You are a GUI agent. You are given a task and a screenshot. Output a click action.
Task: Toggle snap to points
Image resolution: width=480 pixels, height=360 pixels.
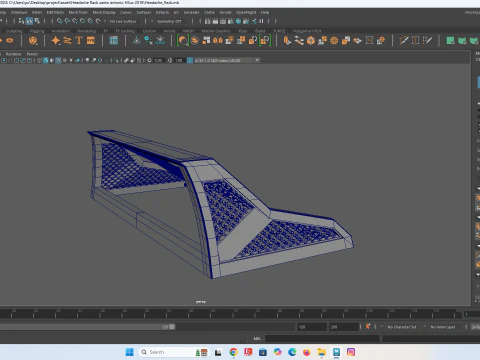click(x=75, y=21)
